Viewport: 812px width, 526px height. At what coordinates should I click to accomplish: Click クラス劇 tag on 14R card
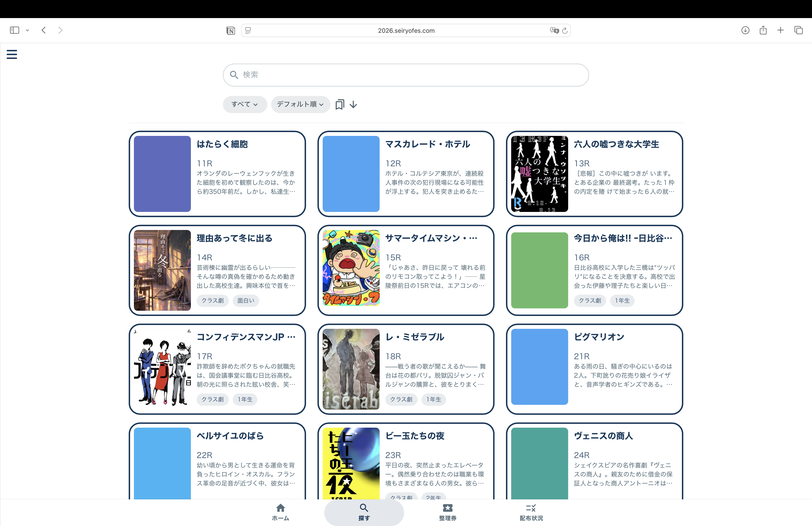(x=212, y=301)
